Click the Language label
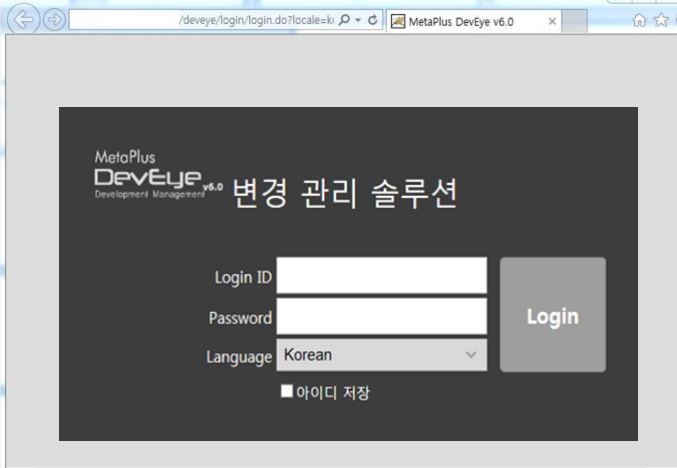 [x=239, y=357]
